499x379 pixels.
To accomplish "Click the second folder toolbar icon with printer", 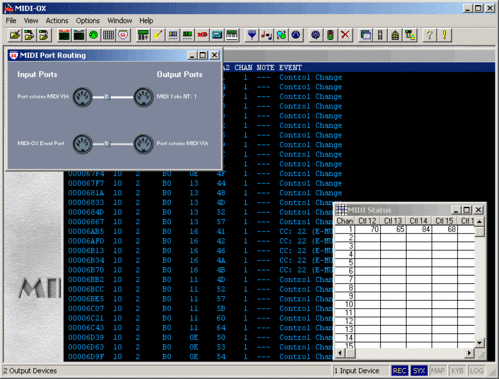I will (x=29, y=35).
